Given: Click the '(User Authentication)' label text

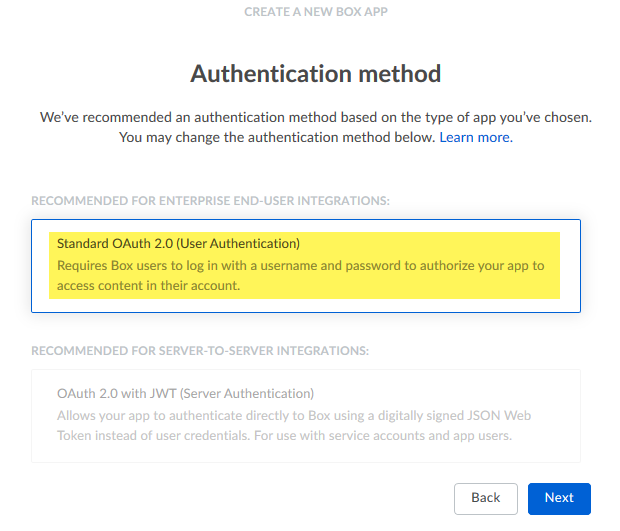Looking at the screenshot, I should [238, 243].
